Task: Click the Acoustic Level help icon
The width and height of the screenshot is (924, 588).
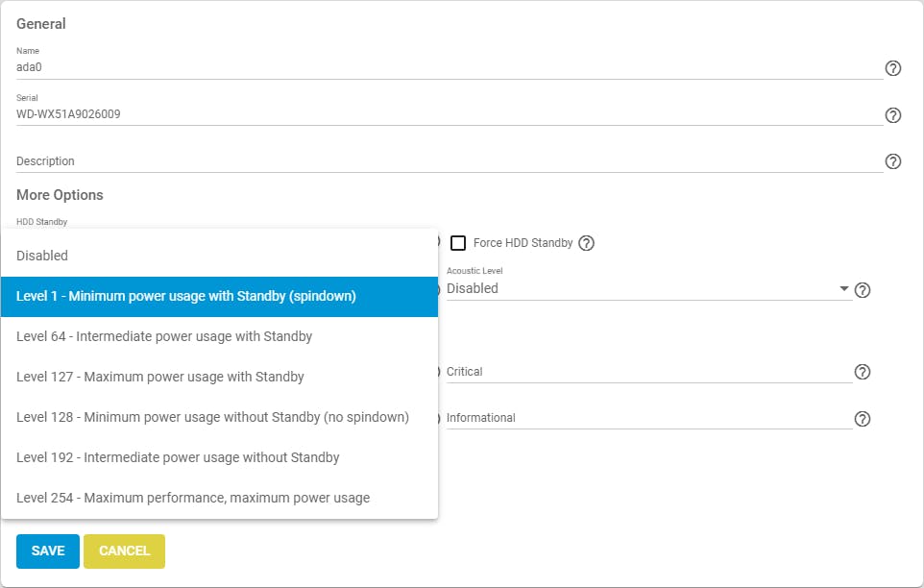Action: point(863,290)
